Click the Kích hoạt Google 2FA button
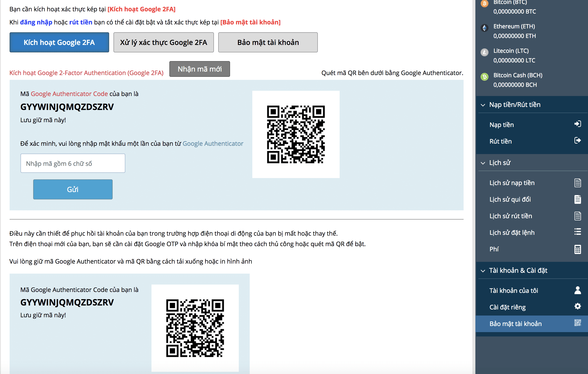The height and width of the screenshot is (374, 588). pos(59,42)
